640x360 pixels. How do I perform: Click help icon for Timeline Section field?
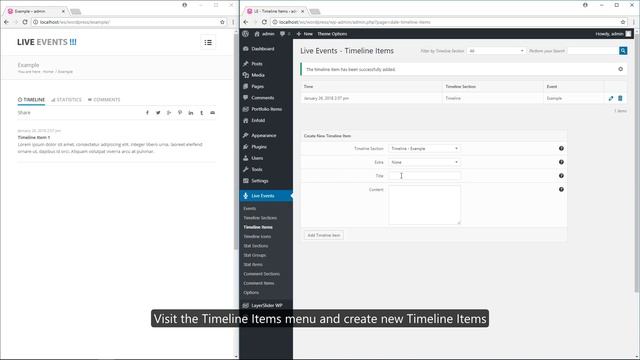coord(561,149)
